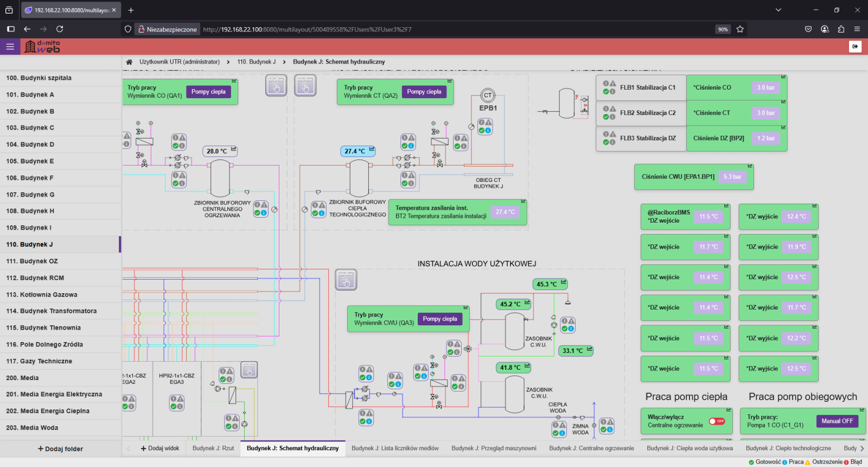Toggle the sidebar with the hamburger menu
Screen dimensions: 868x467
pos(10,47)
